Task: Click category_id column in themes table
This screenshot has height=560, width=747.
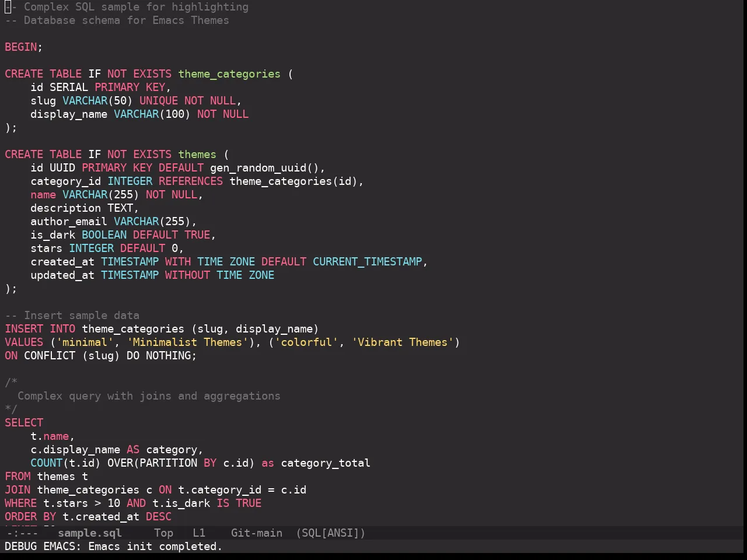Action: [66, 181]
